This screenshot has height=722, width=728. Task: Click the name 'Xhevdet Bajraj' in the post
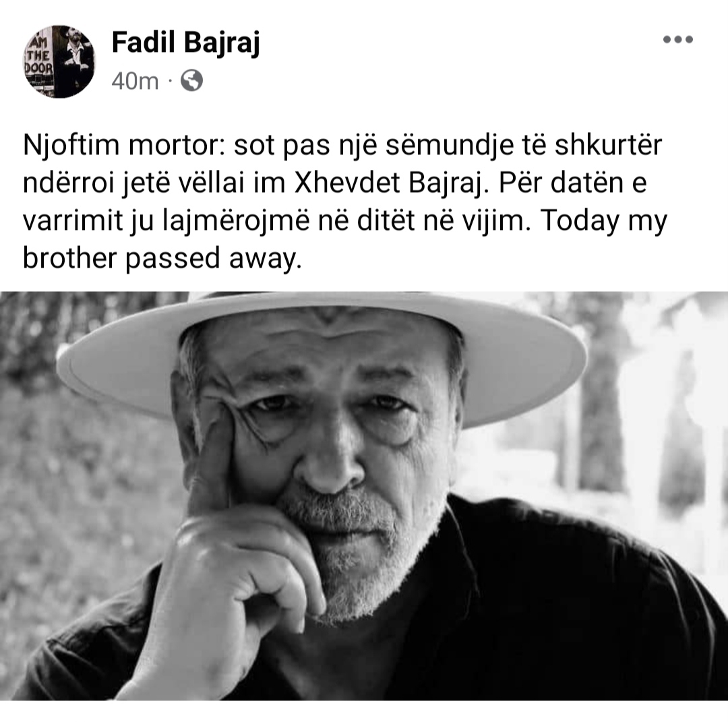click(x=392, y=183)
